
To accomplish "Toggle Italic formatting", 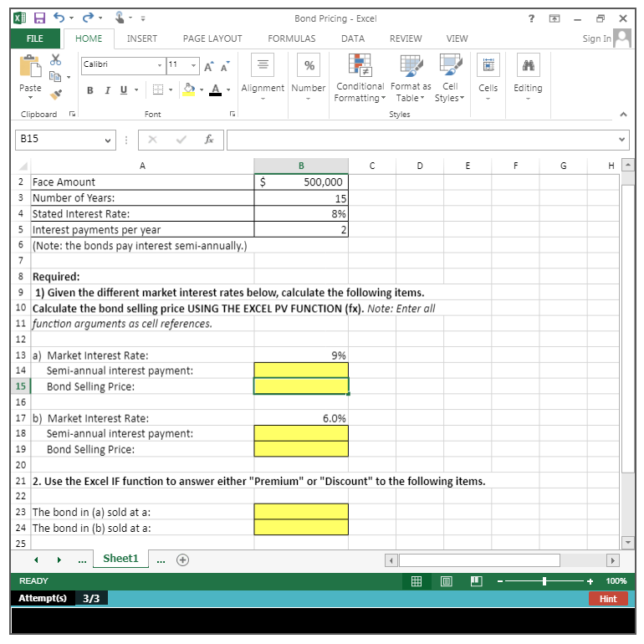I will click(x=107, y=90).
